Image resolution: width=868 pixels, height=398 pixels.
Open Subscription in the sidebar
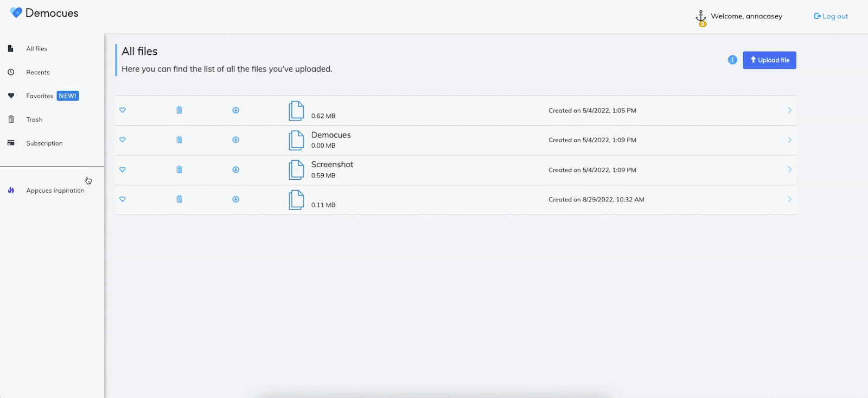click(x=44, y=143)
